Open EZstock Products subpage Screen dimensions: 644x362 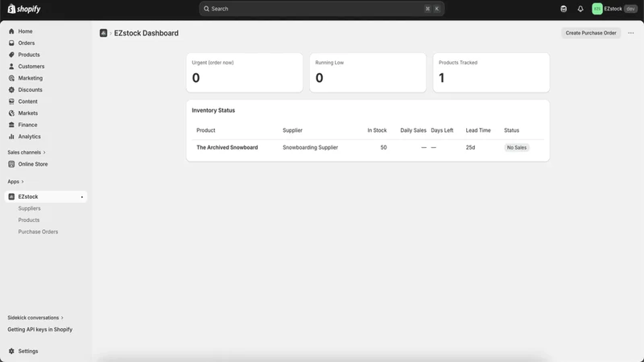coord(29,220)
